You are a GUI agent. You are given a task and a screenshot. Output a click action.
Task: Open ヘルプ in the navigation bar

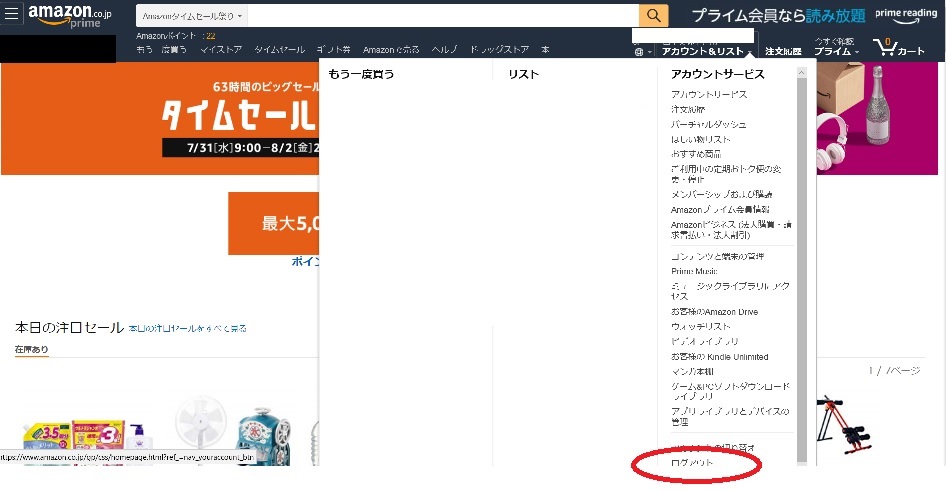point(444,49)
